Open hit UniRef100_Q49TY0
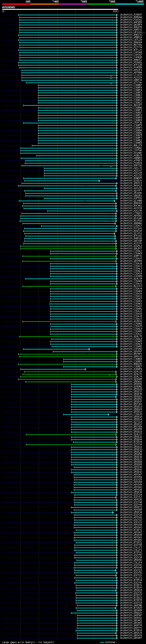The height and width of the screenshot is (644, 146). (131, 628)
